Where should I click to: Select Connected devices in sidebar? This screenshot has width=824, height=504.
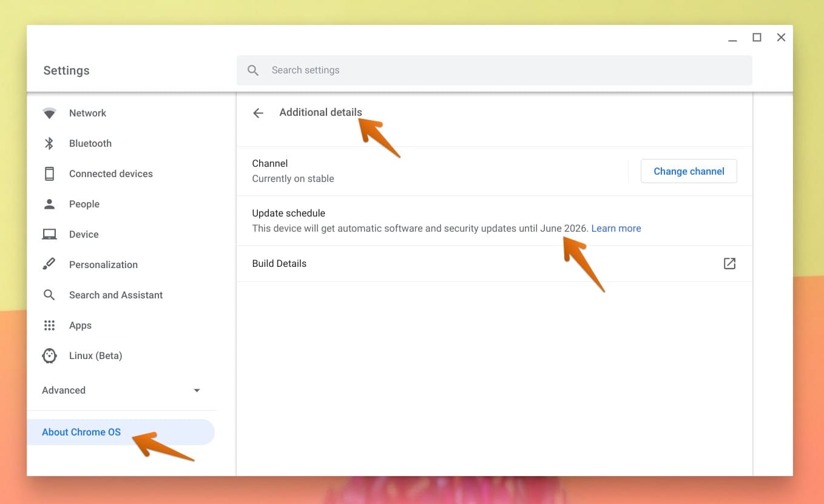[x=111, y=173]
